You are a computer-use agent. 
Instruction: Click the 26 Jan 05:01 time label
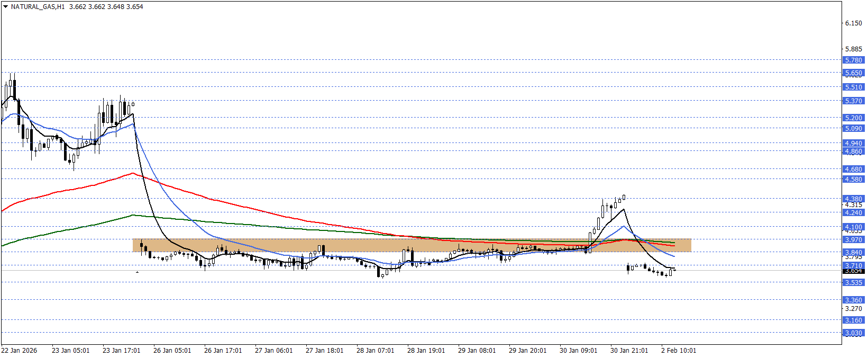click(172, 351)
